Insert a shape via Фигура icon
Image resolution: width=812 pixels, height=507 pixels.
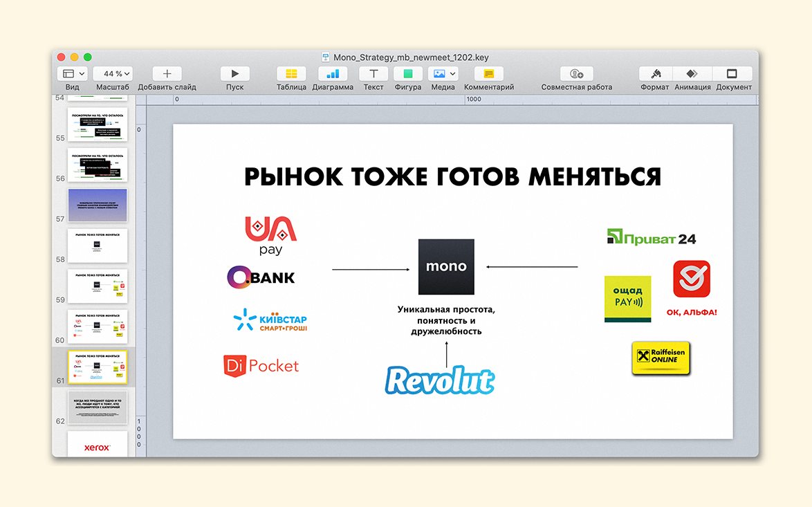[408, 73]
